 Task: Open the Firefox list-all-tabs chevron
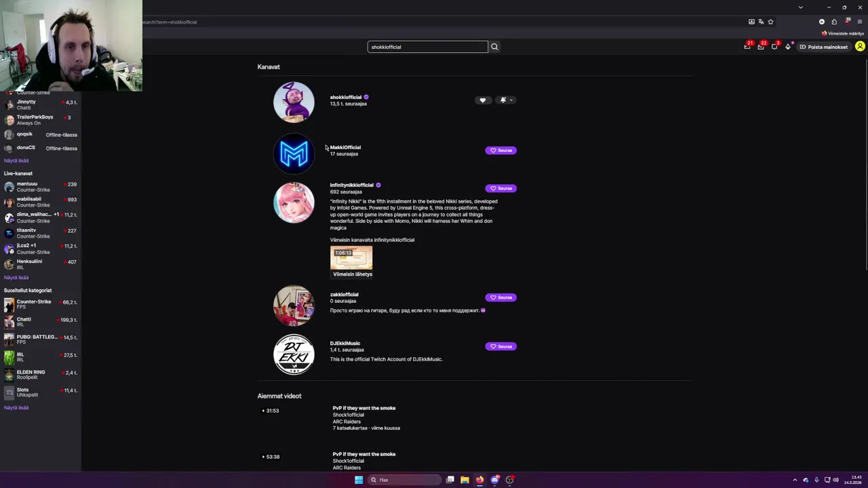click(801, 7)
